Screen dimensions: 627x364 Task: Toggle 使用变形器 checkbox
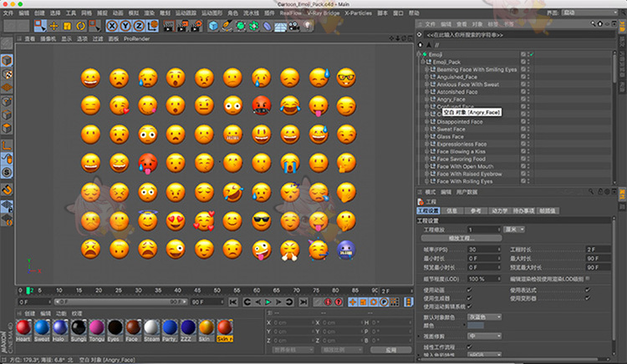[x=588, y=298]
